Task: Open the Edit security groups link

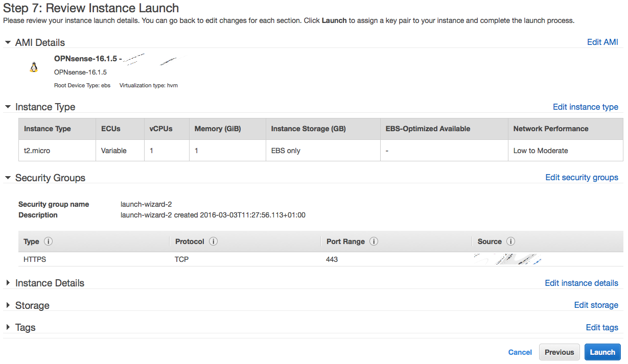Action: pyautogui.click(x=582, y=178)
